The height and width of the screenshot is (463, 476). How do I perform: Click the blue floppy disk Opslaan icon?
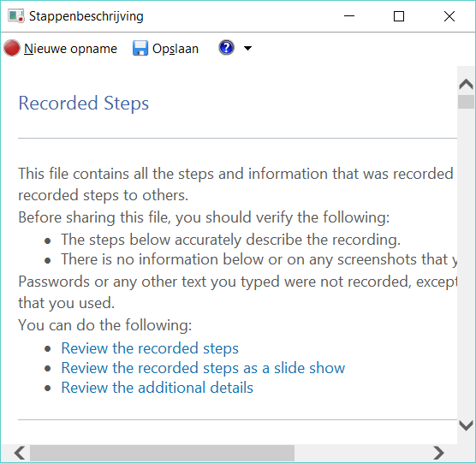pos(140,48)
